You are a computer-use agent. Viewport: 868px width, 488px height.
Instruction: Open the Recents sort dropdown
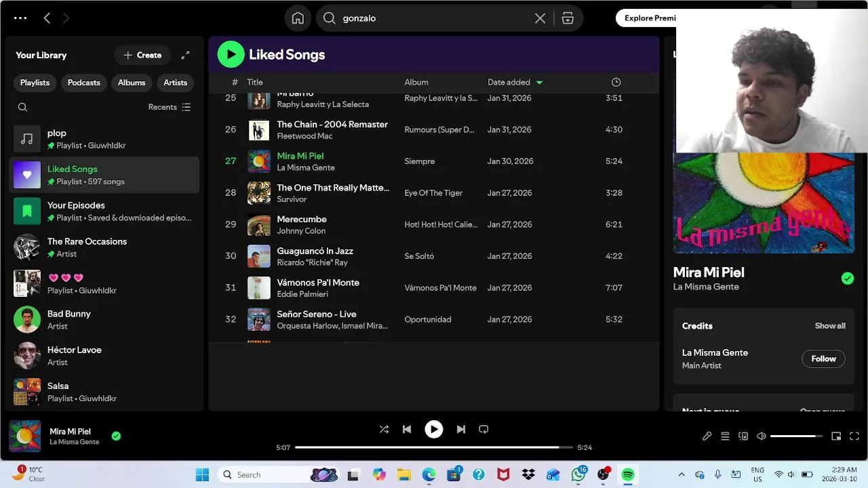170,107
